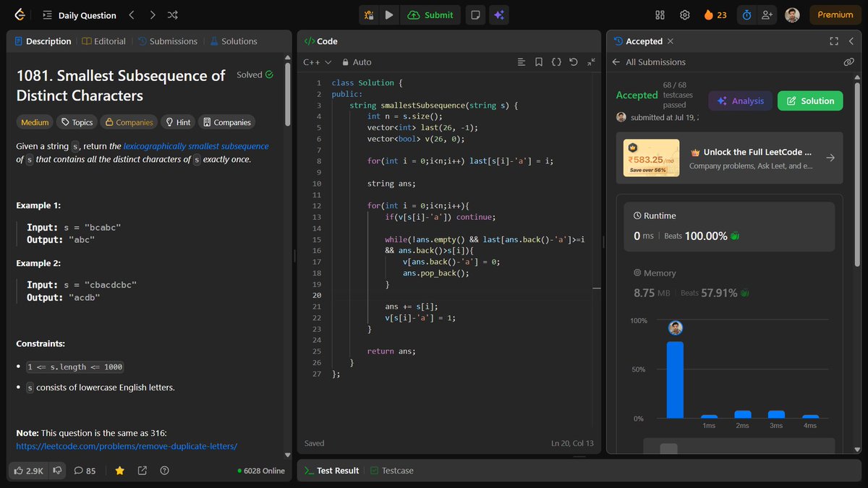The width and height of the screenshot is (868, 488).
Task: Switch to the Submissions tab
Action: pos(167,41)
